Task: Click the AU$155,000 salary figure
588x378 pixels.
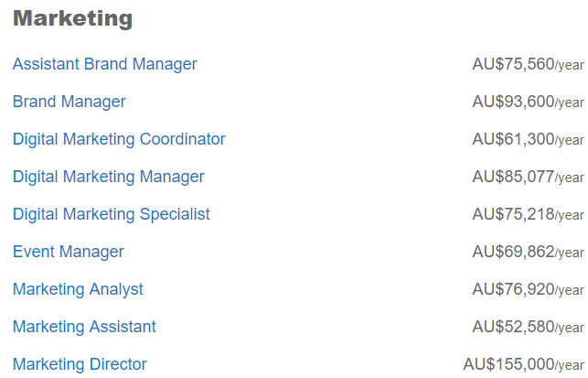Action: 508,364
